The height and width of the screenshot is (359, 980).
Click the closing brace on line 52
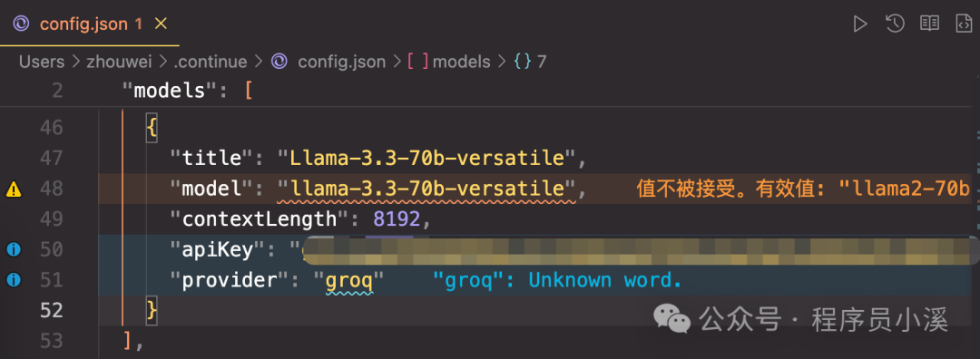coord(152,310)
